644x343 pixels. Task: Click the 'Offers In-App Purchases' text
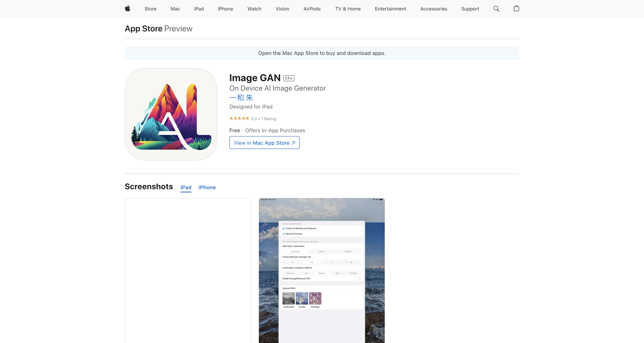point(275,130)
